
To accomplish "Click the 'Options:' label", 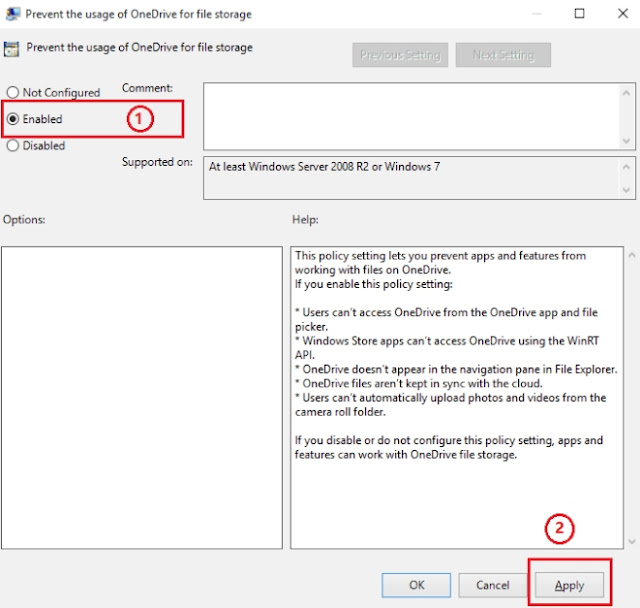I will (24, 220).
